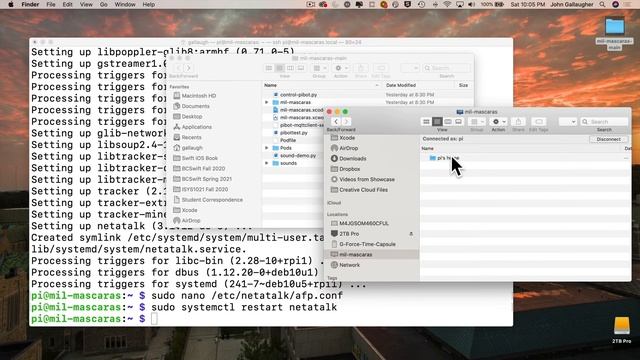Click volume icon in menu bar
The height and width of the screenshot is (360, 640).
471,4
